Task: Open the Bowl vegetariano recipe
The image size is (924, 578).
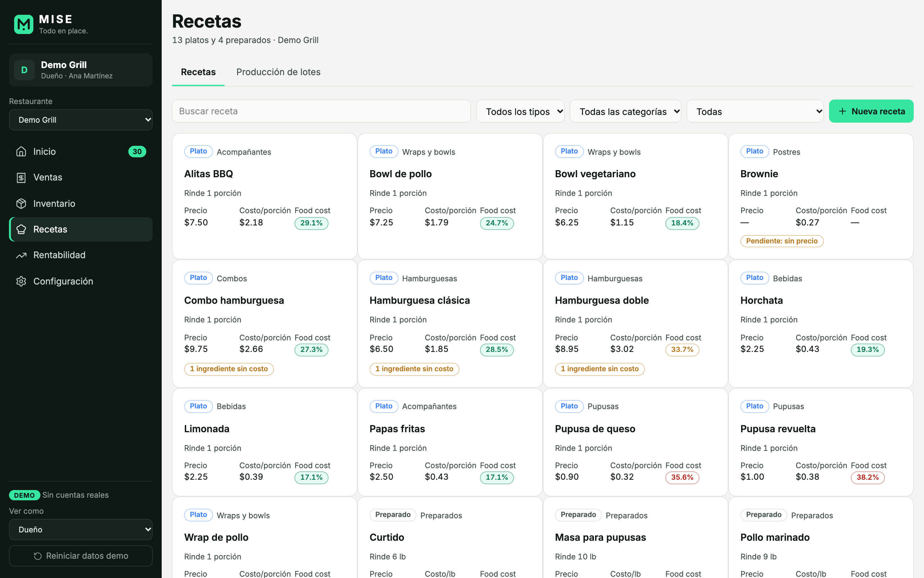Action: point(635,196)
